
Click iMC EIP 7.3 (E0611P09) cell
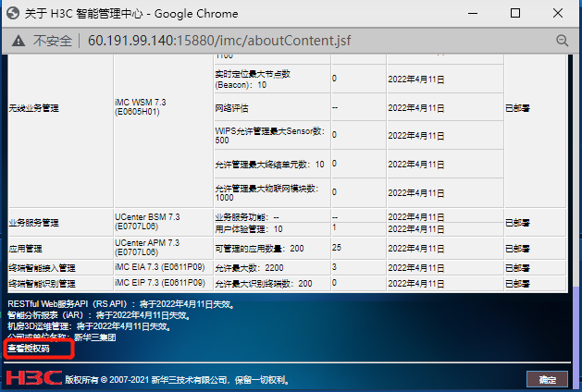pos(164,283)
